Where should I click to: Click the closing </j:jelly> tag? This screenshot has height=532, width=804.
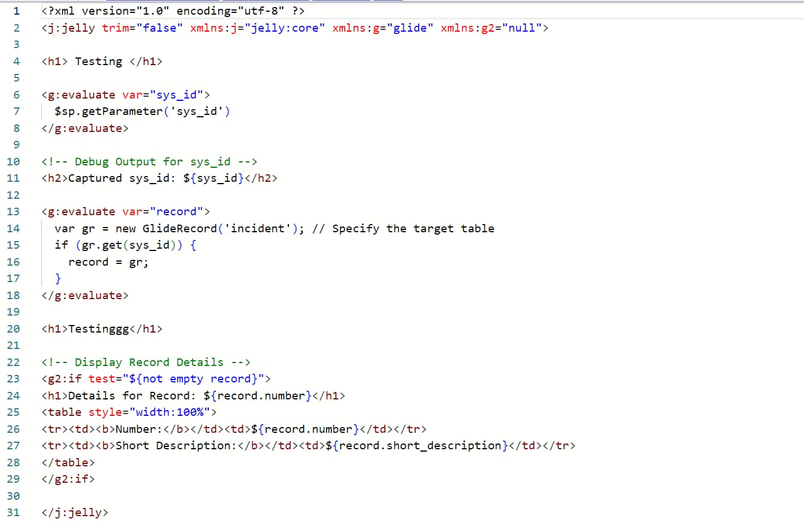(x=75, y=512)
